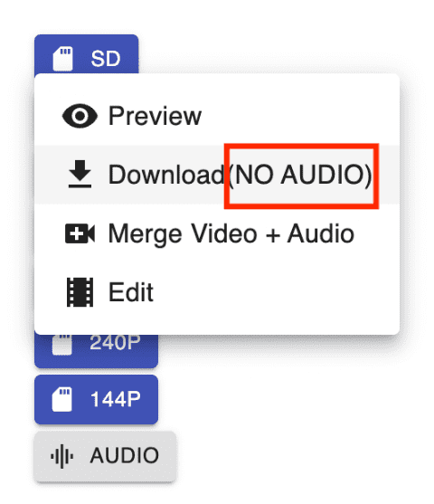Click the memory card icon on 144P button
This screenshot has width=434, height=504.
62,399
